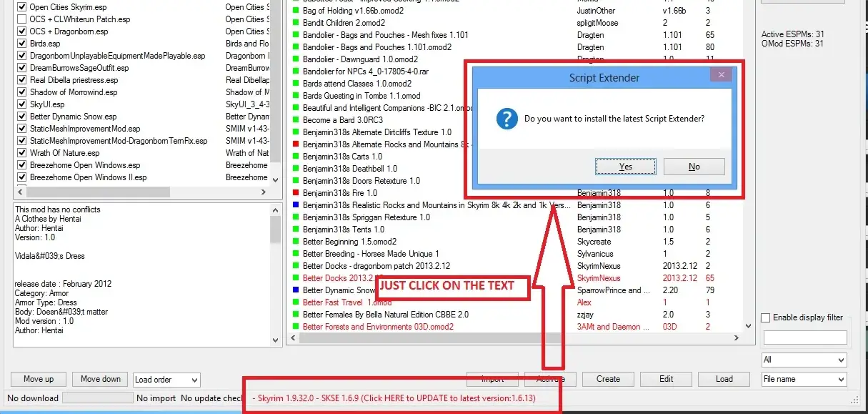Enable the OCS + CLWhiterun Patch.esp checkbox

pyautogui.click(x=22, y=19)
